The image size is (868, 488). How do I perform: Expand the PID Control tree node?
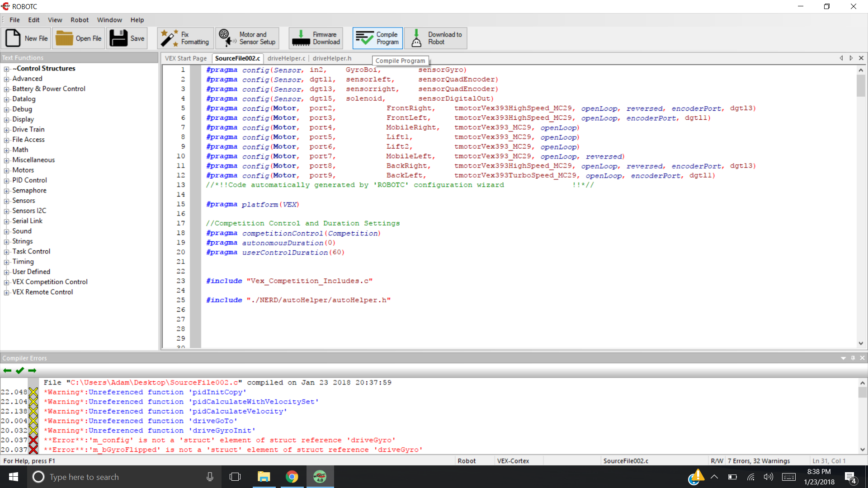coord(6,181)
